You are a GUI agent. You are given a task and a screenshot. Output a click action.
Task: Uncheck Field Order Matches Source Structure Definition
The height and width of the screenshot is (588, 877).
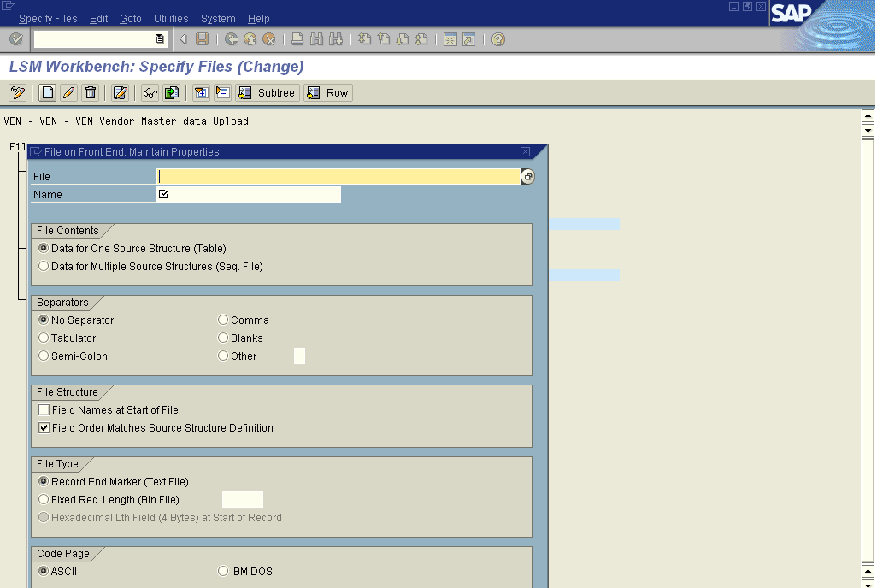pos(44,428)
